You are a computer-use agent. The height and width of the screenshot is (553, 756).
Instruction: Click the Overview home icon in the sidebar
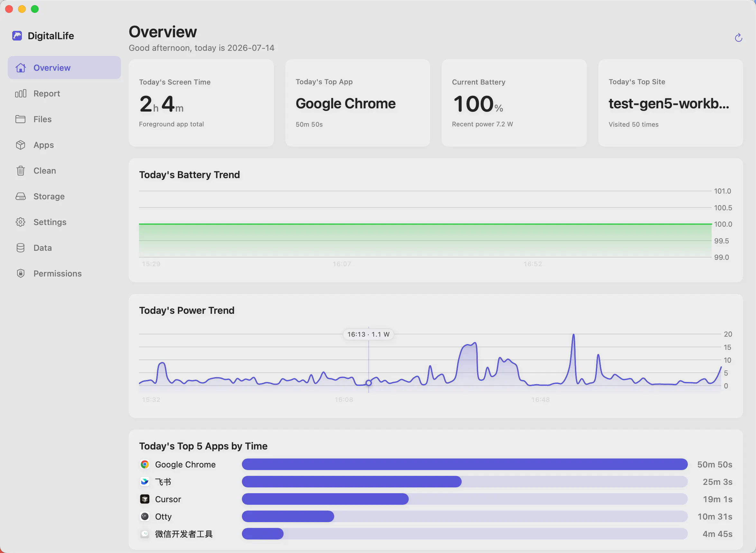point(21,68)
